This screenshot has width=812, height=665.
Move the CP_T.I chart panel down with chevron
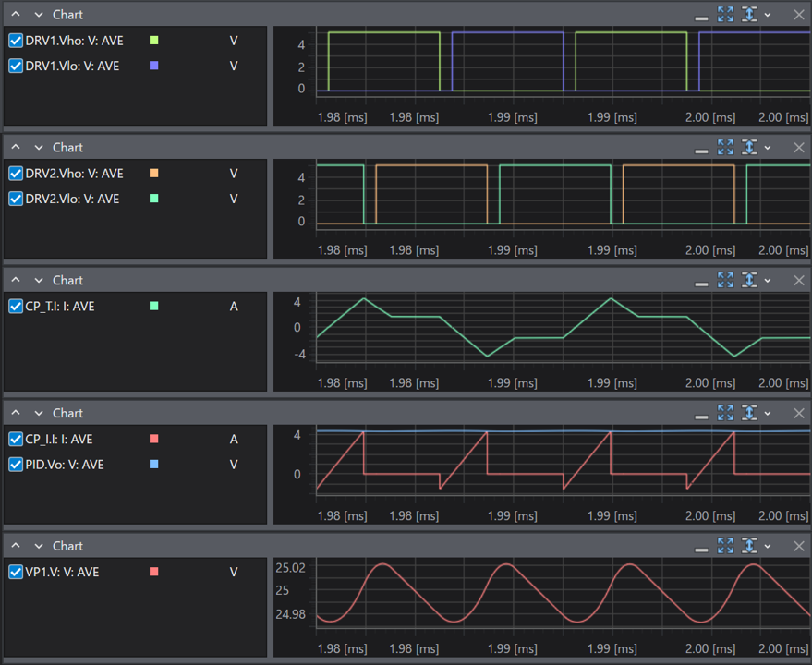pos(39,281)
